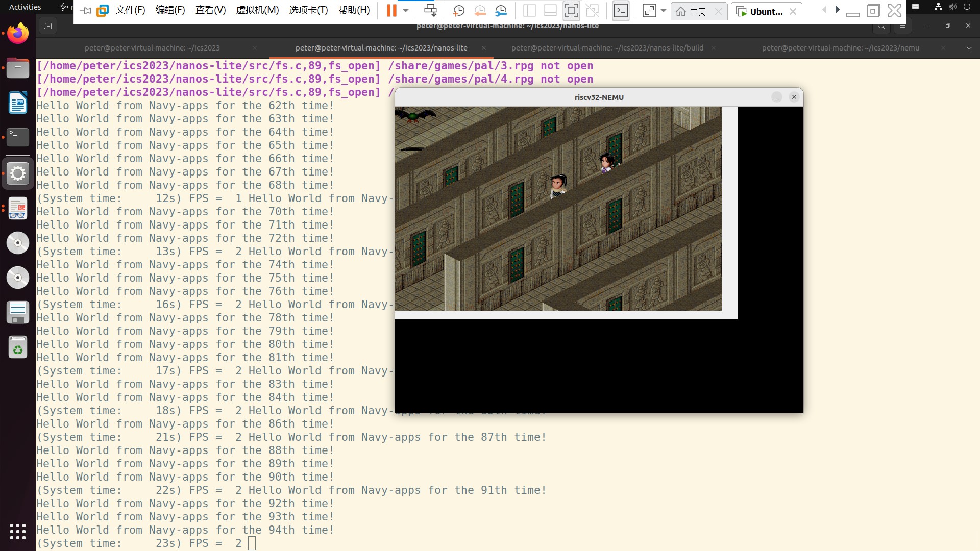
Task: Click the riscv32-NEMU title bar
Action: tap(599, 97)
